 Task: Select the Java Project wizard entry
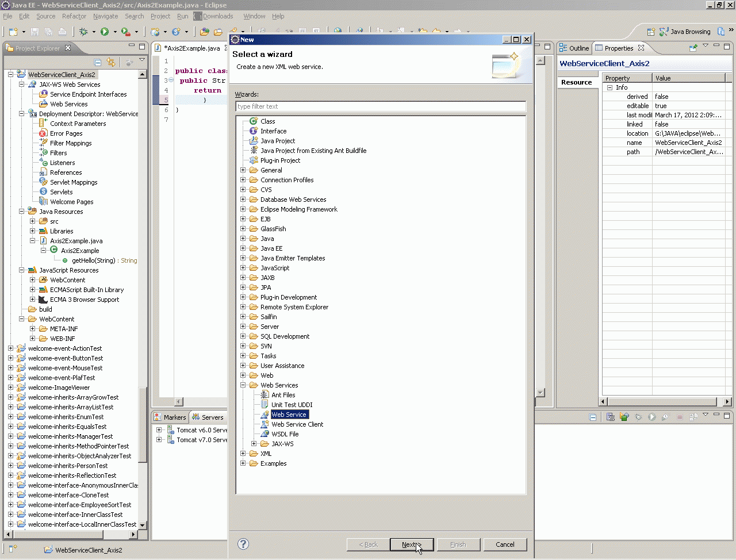click(272, 141)
